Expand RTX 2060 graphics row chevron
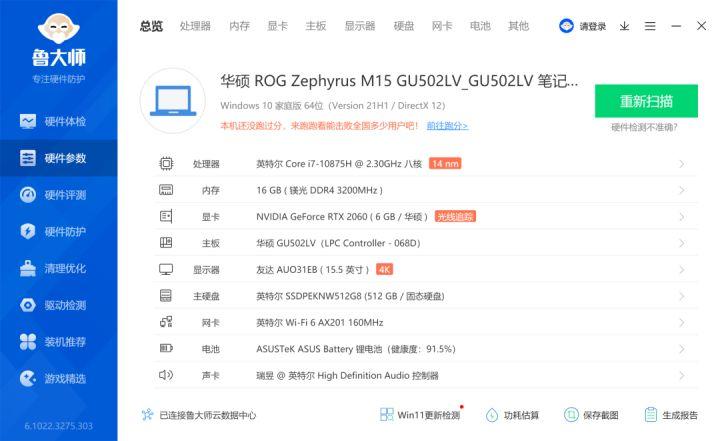Image resolution: width=720 pixels, height=441 pixels. click(681, 216)
